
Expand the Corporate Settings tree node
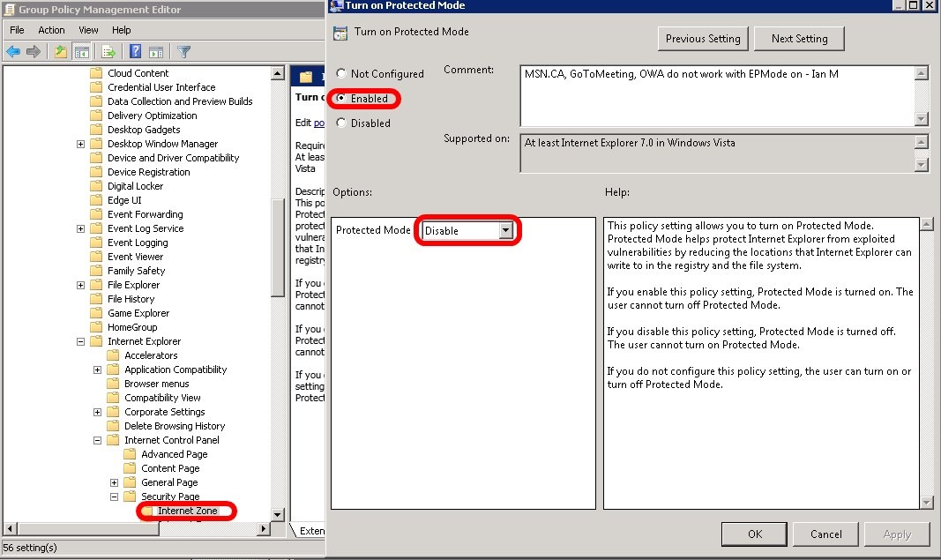(x=97, y=412)
